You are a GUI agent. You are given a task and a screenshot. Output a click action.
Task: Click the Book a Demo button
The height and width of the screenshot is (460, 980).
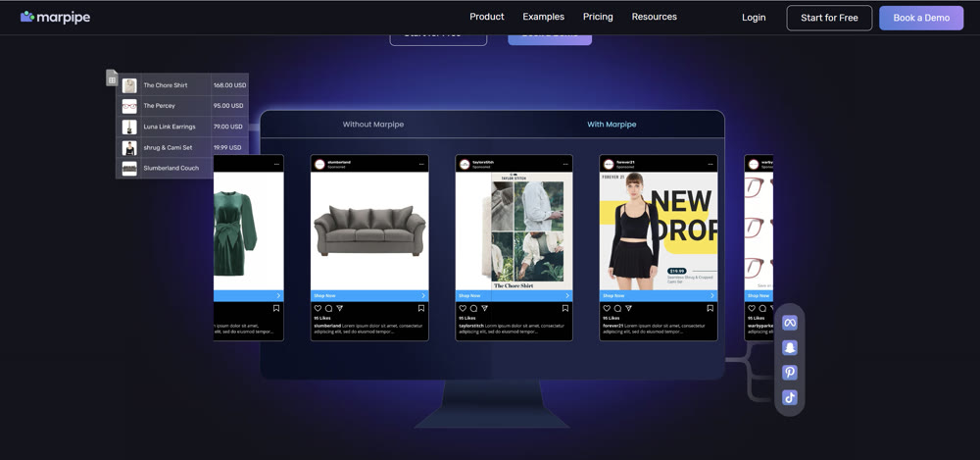[x=920, y=18]
